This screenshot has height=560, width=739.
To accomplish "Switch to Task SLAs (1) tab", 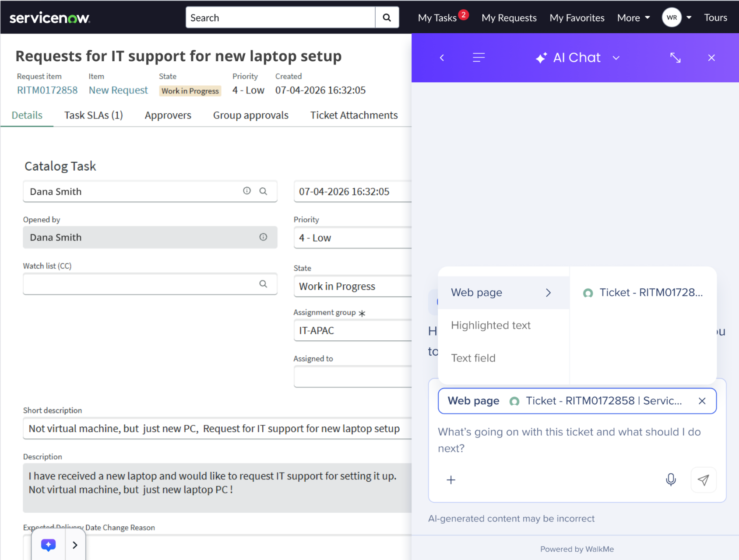I will tap(93, 115).
